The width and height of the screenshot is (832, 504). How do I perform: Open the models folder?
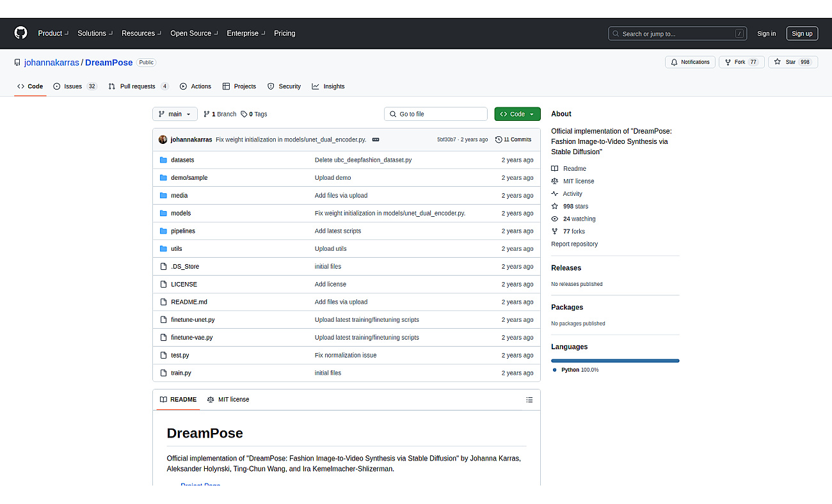180,213
